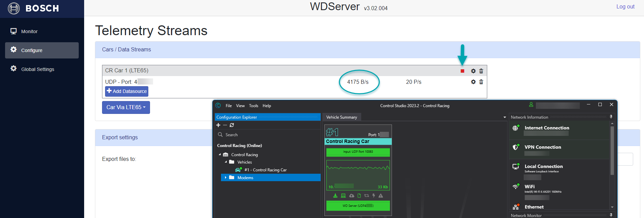Switch to the Vehicle Summary tab
Image resolution: width=644 pixels, height=218 pixels.
342,117
